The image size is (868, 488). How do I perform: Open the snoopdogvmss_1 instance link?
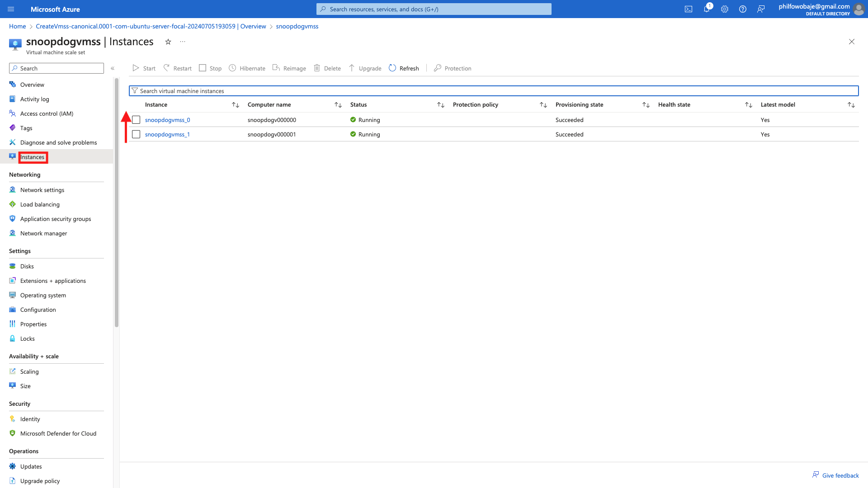point(167,134)
